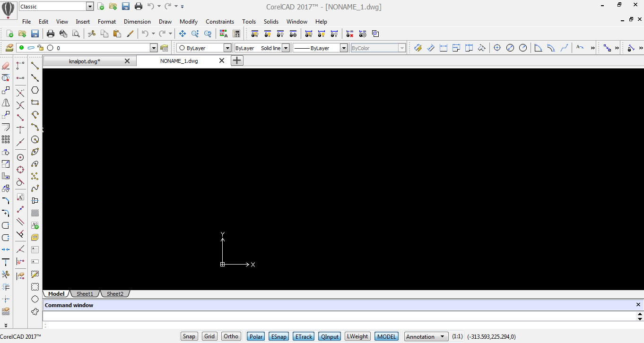Click the Diameter dimension icon
644x343 pixels.
pos(510,48)
